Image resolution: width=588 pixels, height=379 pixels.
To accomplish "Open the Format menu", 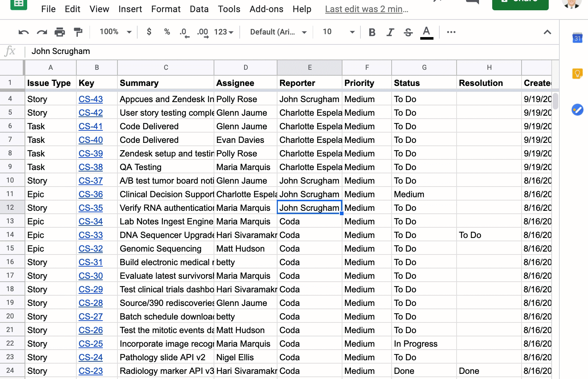I will click(166, 9).
